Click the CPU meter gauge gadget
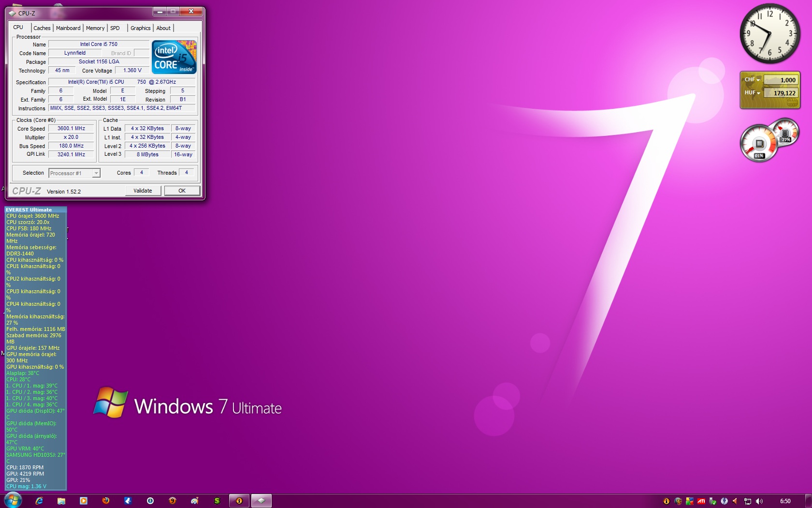This screenshot has height=508, width=812. pos(759,143)
